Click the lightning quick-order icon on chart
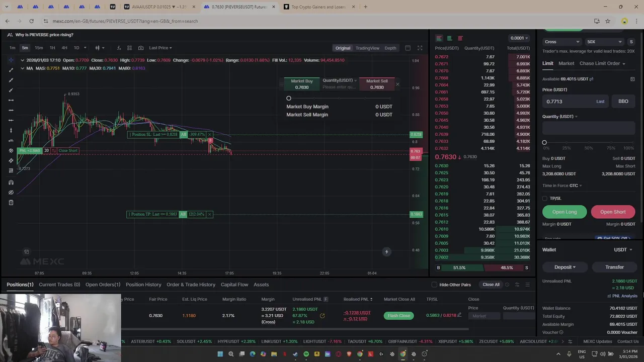 point(386,252)
